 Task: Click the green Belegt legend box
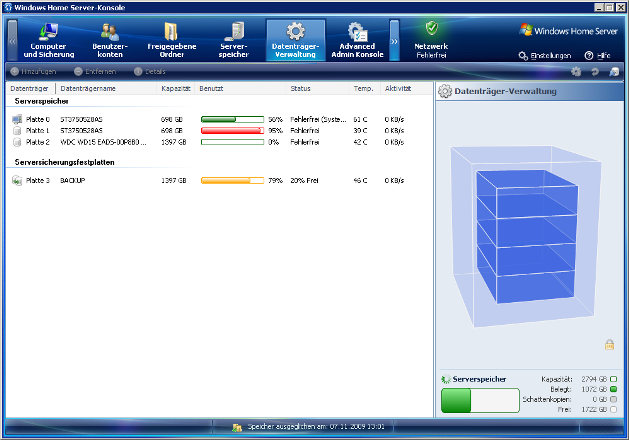pyautogui.click(x=613, y=389)
